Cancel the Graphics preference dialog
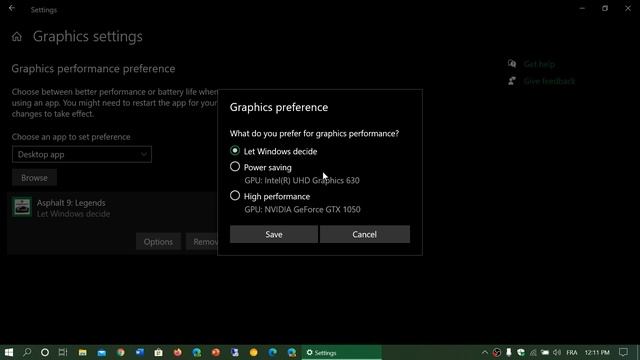The width and height of the screenshot is (640, 360). point(364,234)
